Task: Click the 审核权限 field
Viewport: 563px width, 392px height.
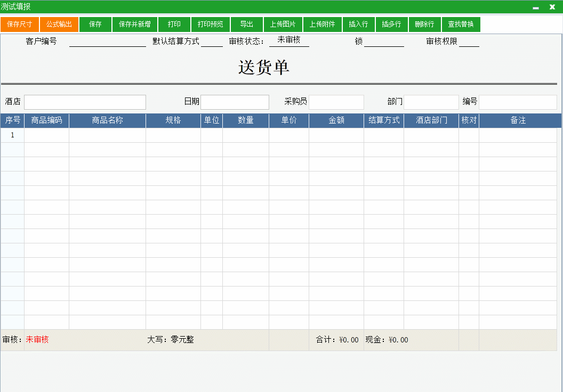Action: click(469, 42)
